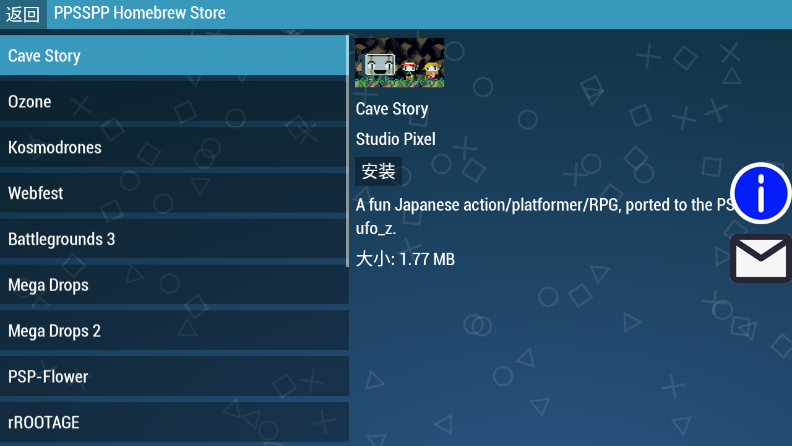This screenshot has width=792, height=446.
Task: Select the Mega Drops entry
Action: 174,285
